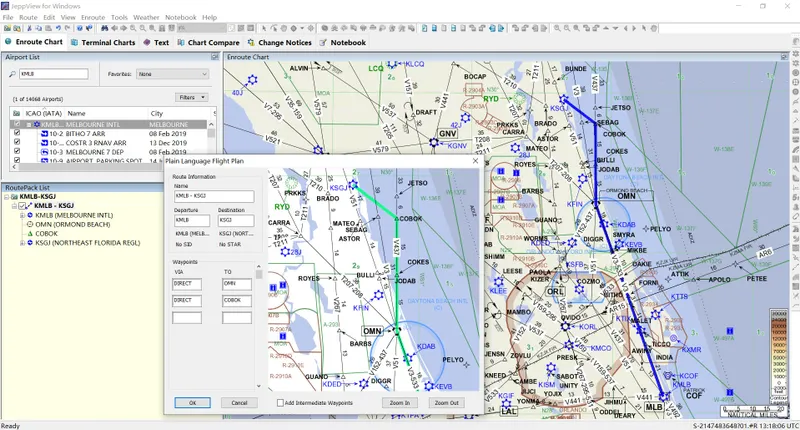Image resolution: width=800 pixels, height=430 pixels.
Task: Select the arrow pointer tool
Action: click(264, 28)
